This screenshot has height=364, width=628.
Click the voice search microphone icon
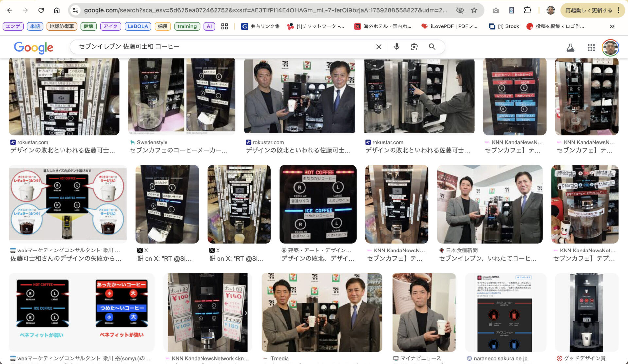[397, 47]
